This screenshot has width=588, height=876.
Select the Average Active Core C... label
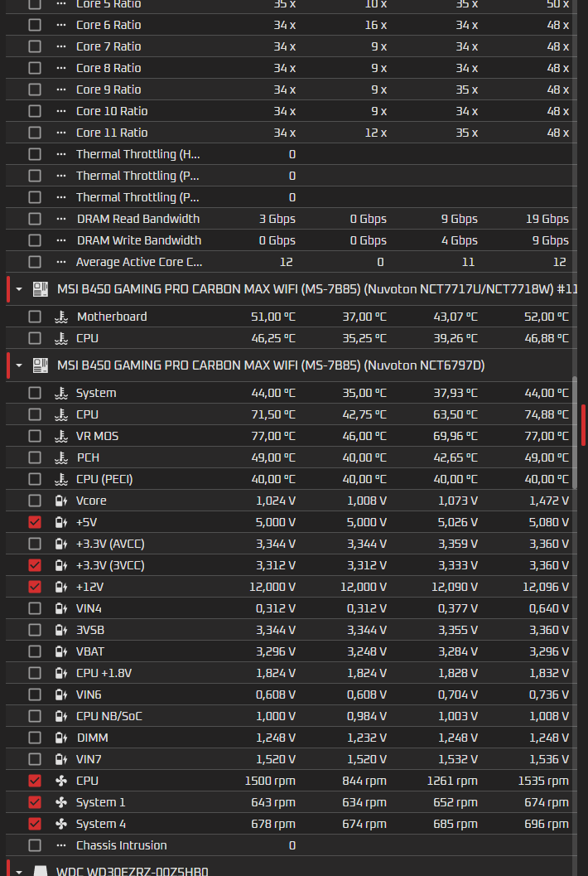point(139,262)
